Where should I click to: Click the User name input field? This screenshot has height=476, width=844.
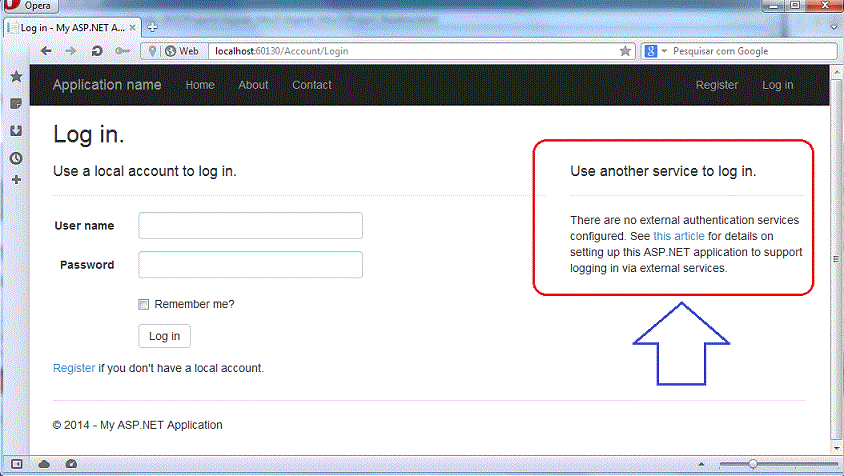(x=250, y=226)
